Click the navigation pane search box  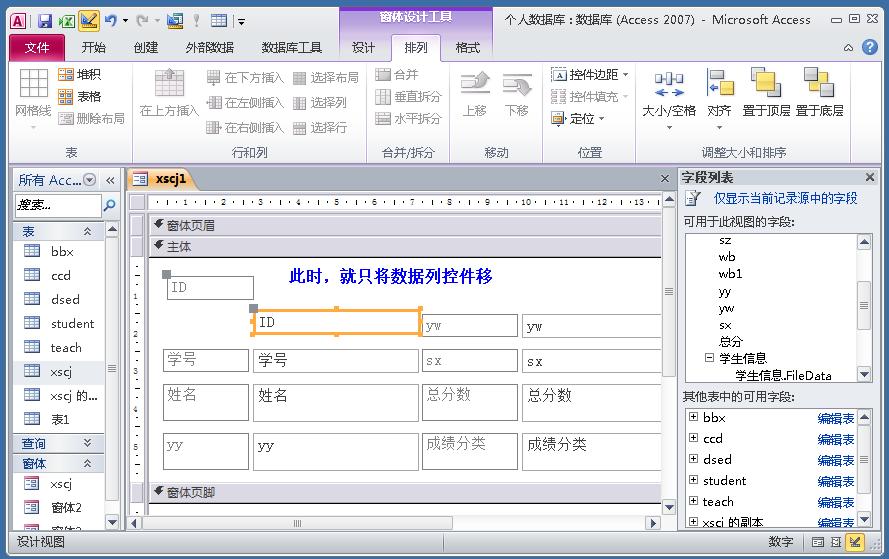pyautogui.click(x=56, y=205)
